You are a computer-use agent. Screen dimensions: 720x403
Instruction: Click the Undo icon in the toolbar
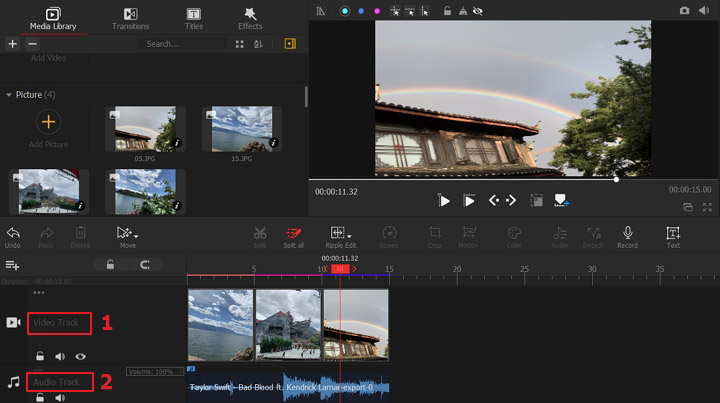pos(12,233)
